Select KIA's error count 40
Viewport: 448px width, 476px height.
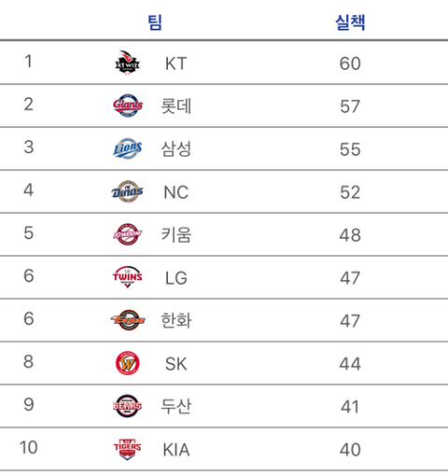(350, 450)
